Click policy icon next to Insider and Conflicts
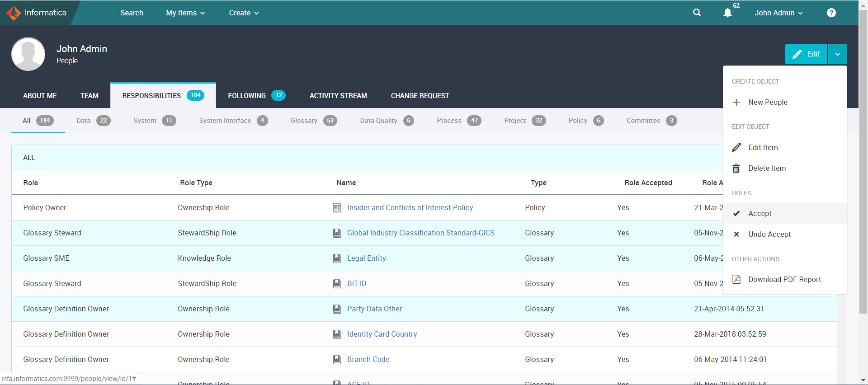This screenshot has height=385, width=868. coord(337,208)
